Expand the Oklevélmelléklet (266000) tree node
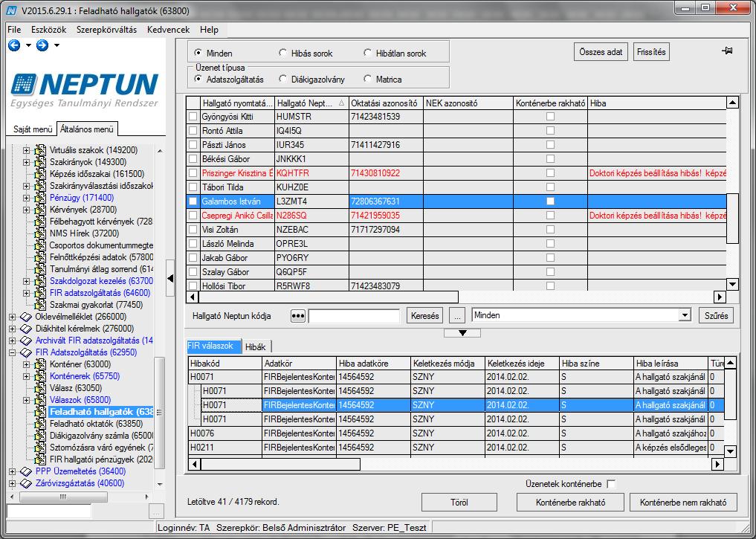 [x=12, y=317]
